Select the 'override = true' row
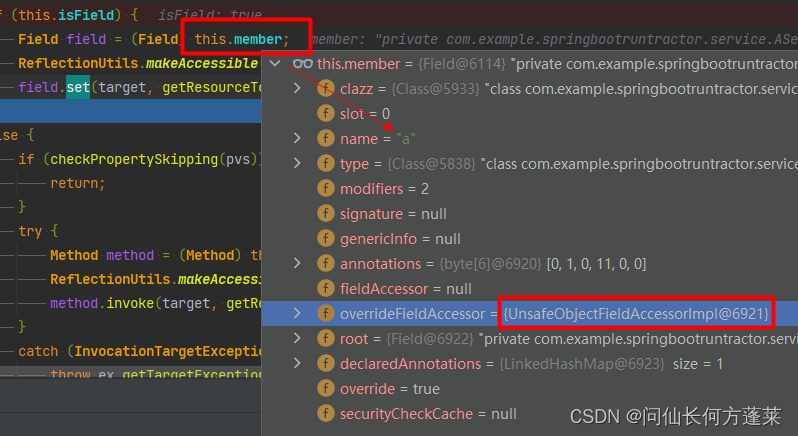 click(530, 388)
